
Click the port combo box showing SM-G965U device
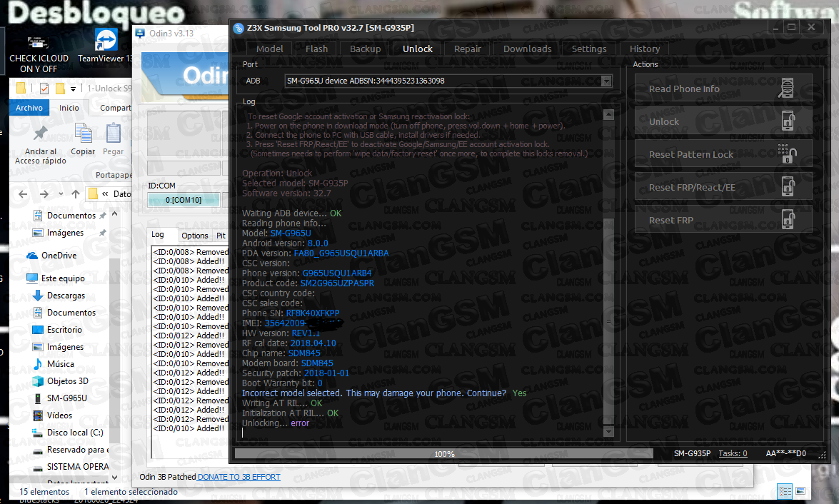click(448, 81)
